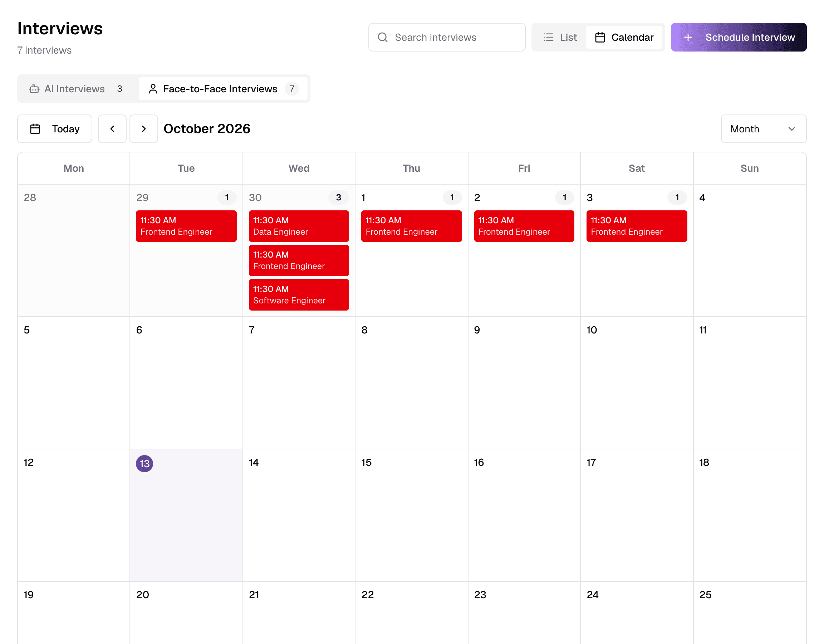
Task: Click the Wed column header
Action: (299, 169)
